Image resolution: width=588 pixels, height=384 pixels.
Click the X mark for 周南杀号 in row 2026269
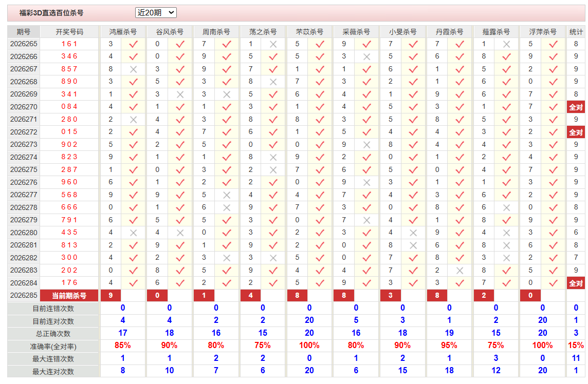click(227, 94)
